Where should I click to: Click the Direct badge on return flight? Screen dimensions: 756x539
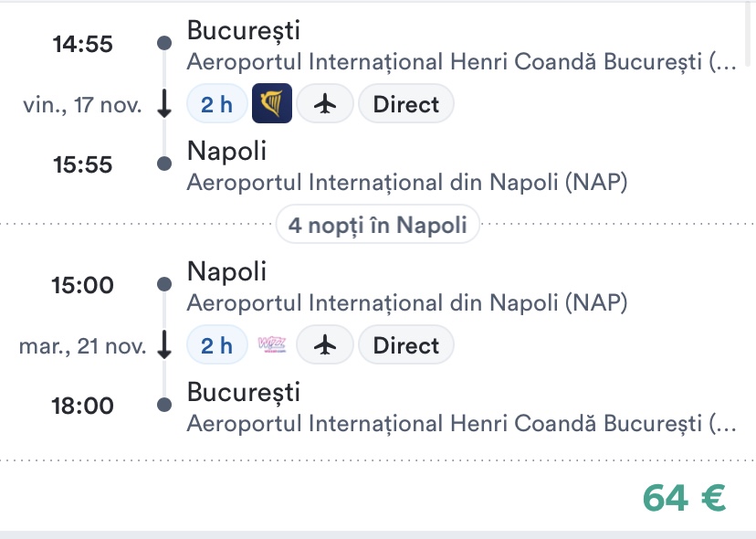(406, 345)
